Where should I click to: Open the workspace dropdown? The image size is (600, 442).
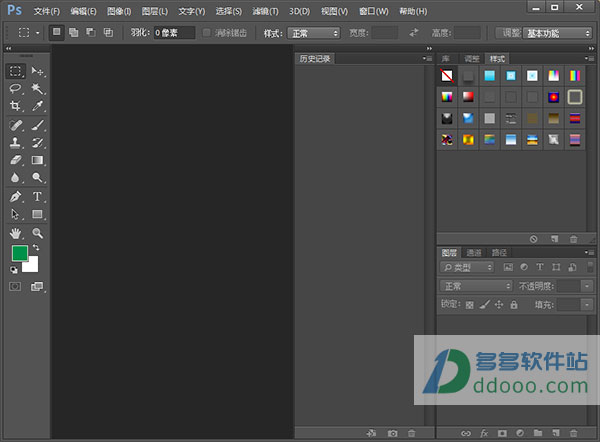pos(557,33)
